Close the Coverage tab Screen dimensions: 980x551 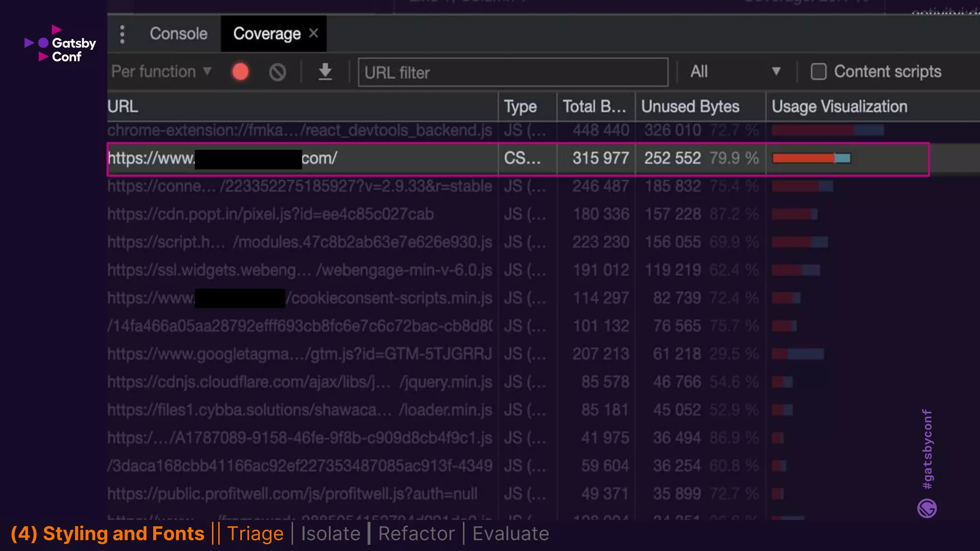tap(314, 33)
